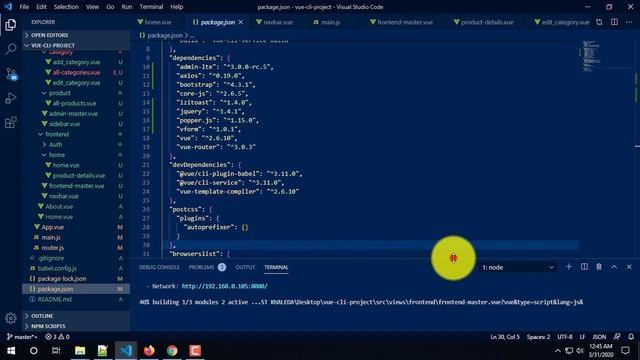
Task: Change end of line sequence LF
Action: pos(582,337)
